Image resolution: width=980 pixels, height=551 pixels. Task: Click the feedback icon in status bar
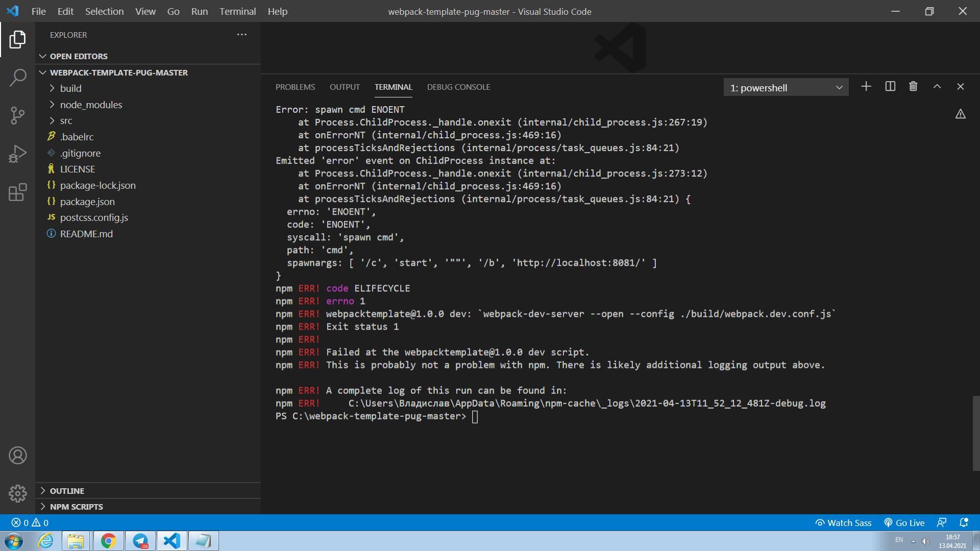[x=942, y=522]
